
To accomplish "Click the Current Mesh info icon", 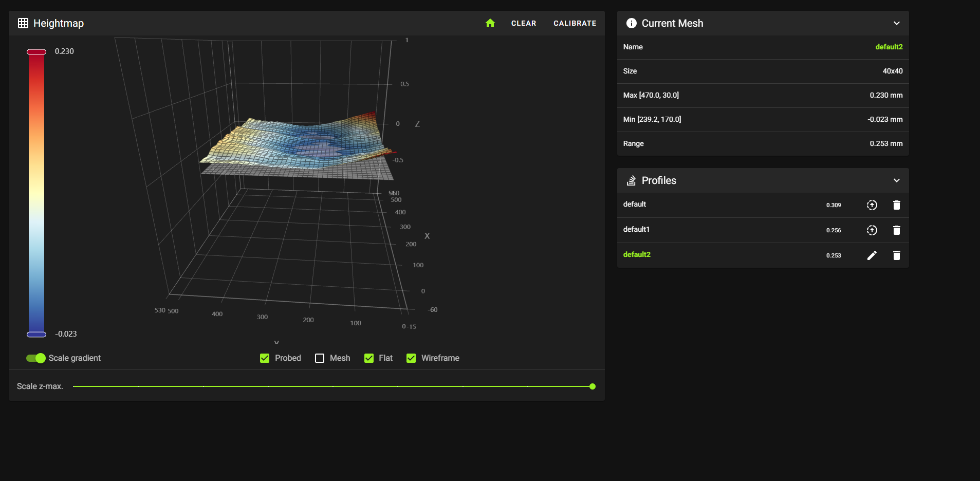I will click(631, 23).
